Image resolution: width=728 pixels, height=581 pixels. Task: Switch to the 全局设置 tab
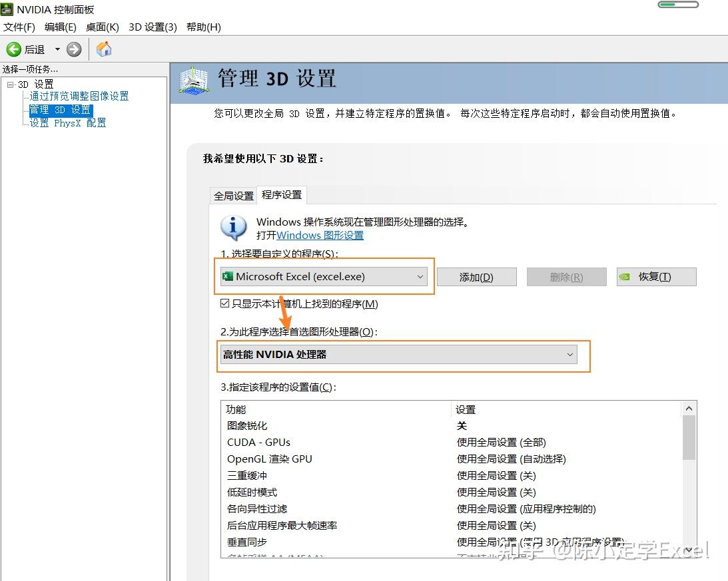[234, 196]
